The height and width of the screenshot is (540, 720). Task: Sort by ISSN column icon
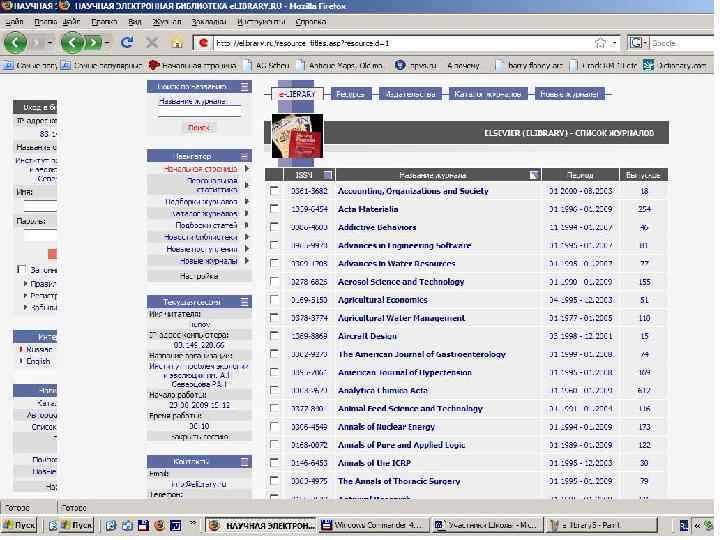[x=328, y=175]
